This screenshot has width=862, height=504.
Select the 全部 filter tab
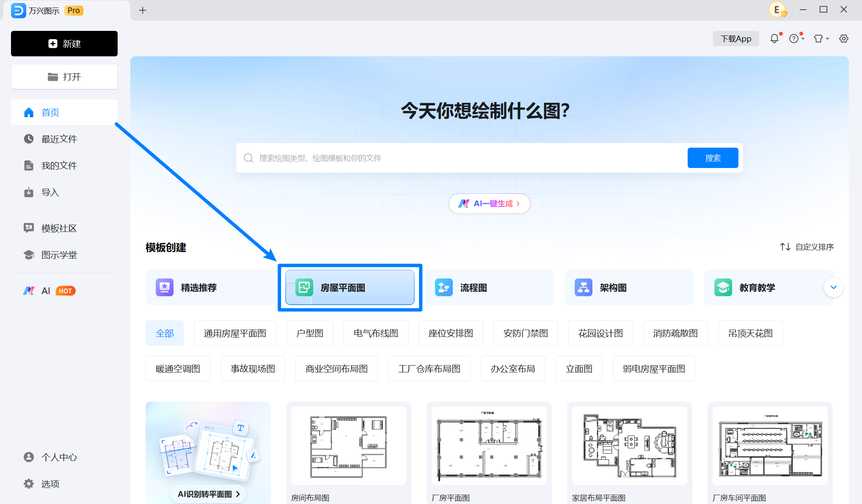[x=165, y=333]
